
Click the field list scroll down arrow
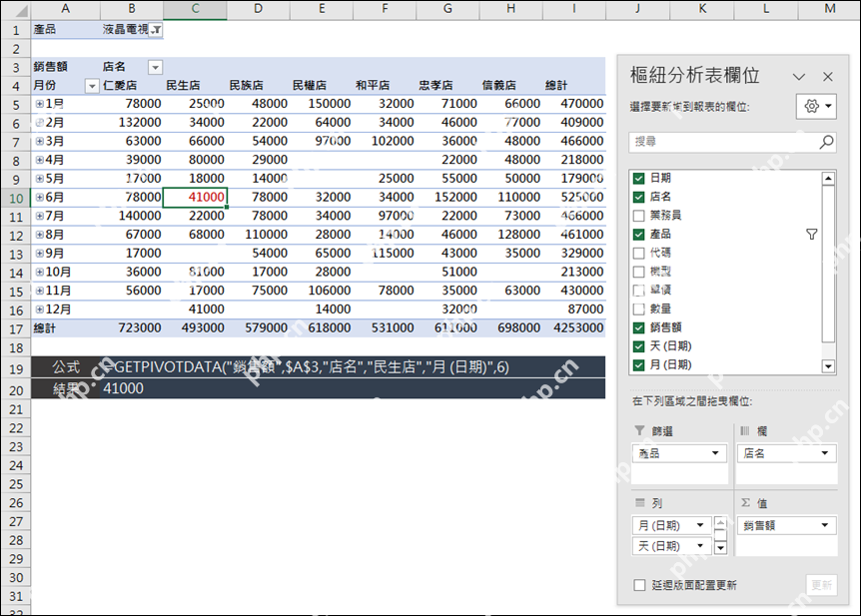pos(828,366)
